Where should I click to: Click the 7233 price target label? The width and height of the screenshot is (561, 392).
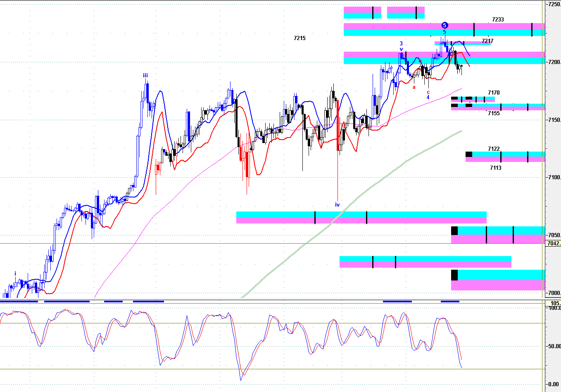(x=498, y=19)
